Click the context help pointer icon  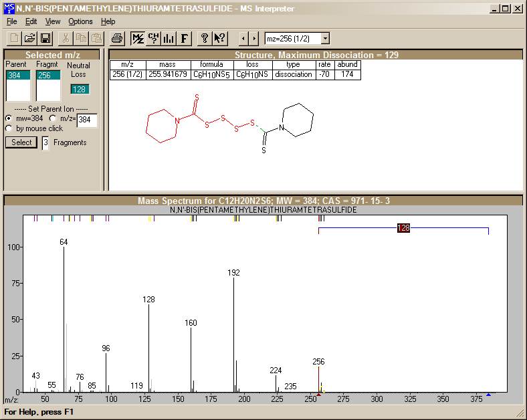point(219,38)
